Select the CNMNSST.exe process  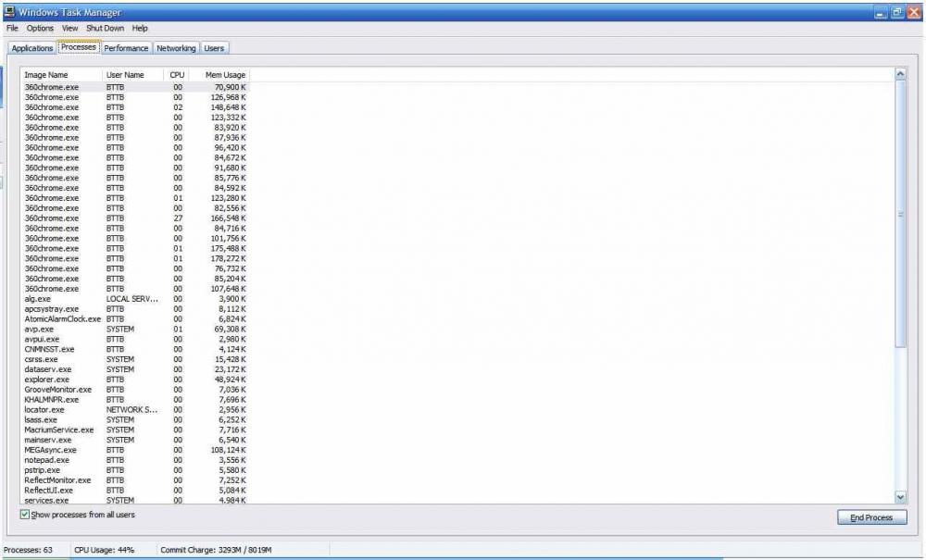pos(135,349)
